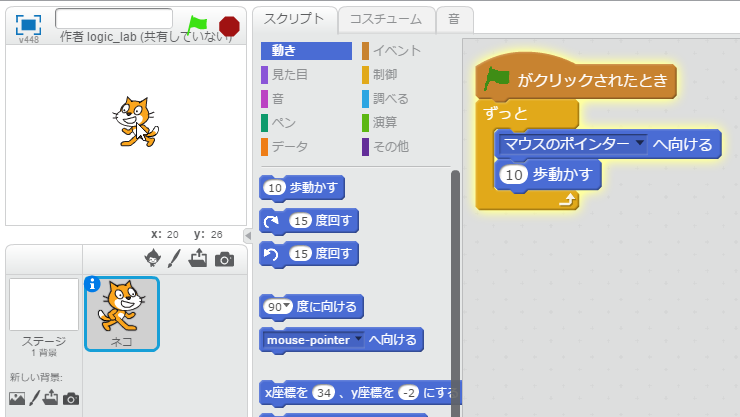Open the mouse-pointer dropdown in palette
This screenshot has width=740, height=417.
[x=359, y=339]
